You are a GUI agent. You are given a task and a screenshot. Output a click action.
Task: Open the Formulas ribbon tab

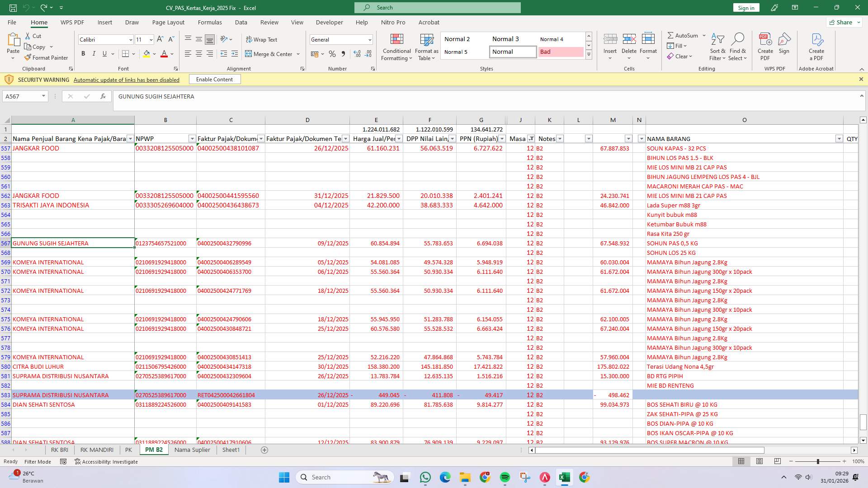pos(210,22)
